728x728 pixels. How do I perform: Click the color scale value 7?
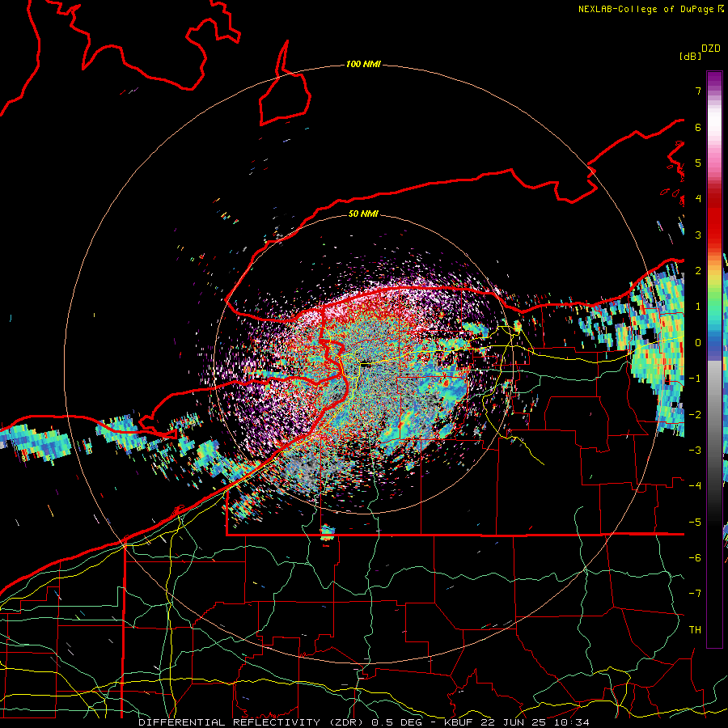[x=698, y=91]
